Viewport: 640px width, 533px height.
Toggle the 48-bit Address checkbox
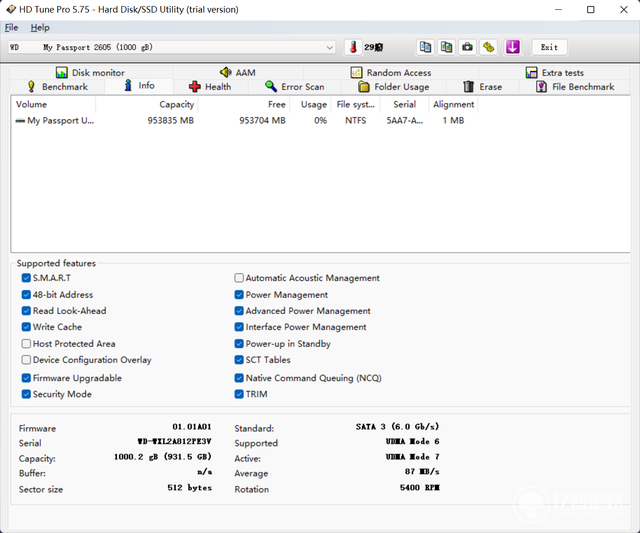click(x=26, y=295)
